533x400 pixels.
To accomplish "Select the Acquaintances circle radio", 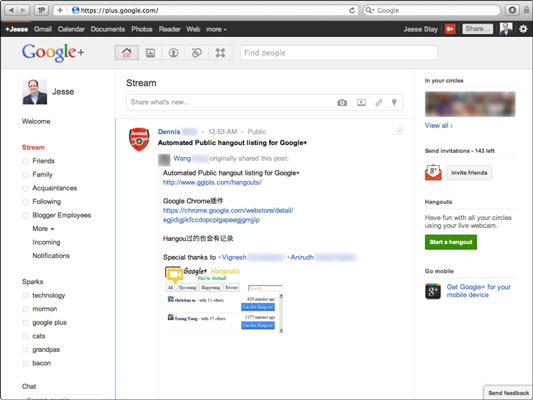I will pos(25,188).
